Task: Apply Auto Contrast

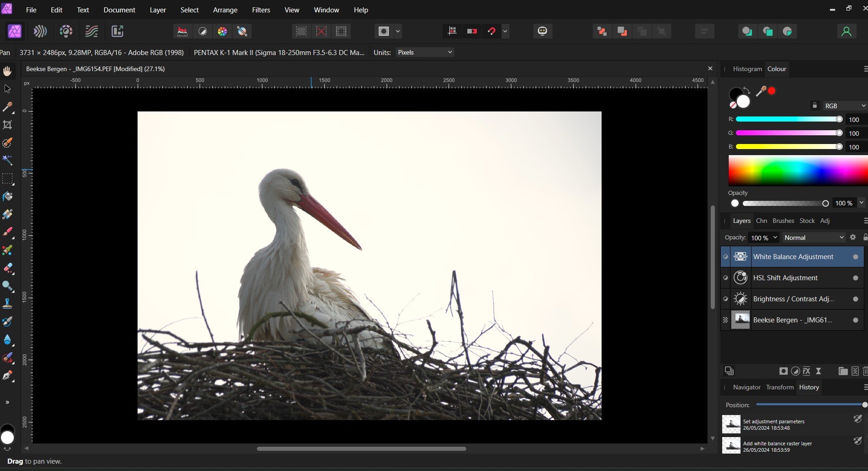Action: pyautogui.click(x=202, y=31)
